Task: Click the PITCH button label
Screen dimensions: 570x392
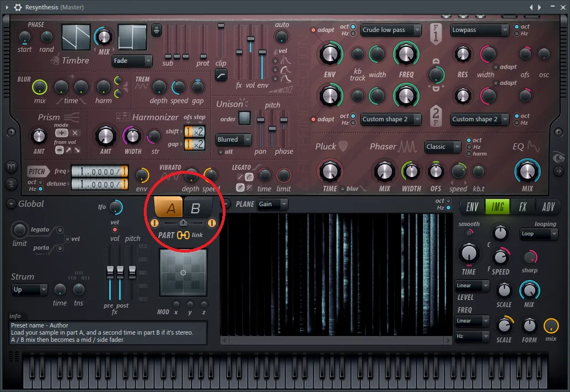Action: [37, 171]
